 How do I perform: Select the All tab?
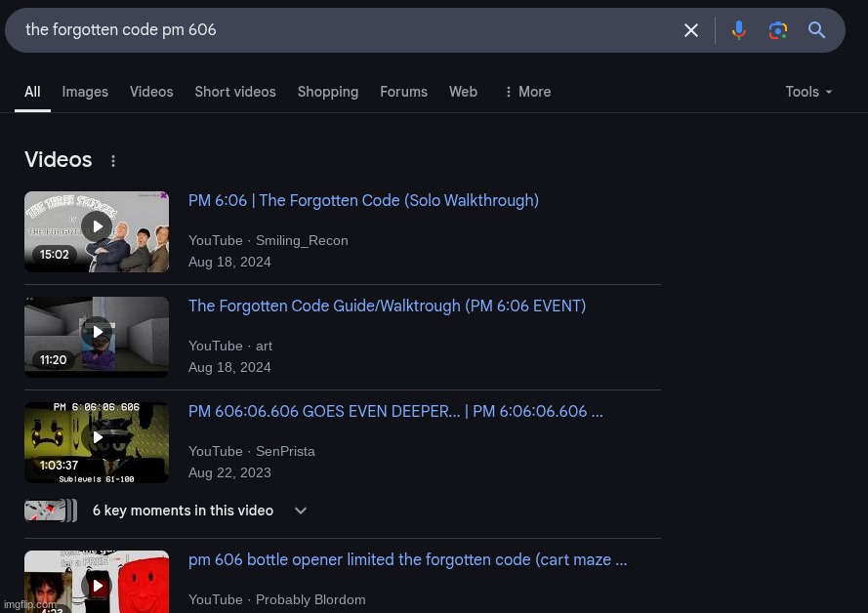coord(32,92)
